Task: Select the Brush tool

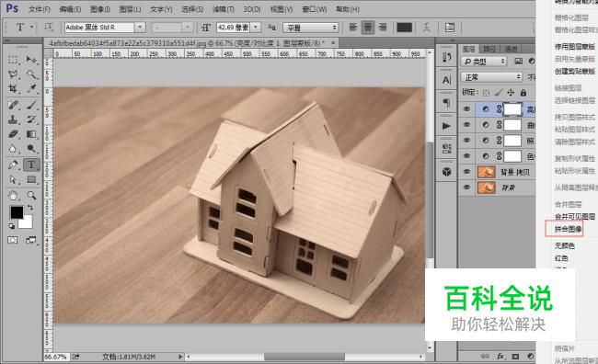Action: 31,105
